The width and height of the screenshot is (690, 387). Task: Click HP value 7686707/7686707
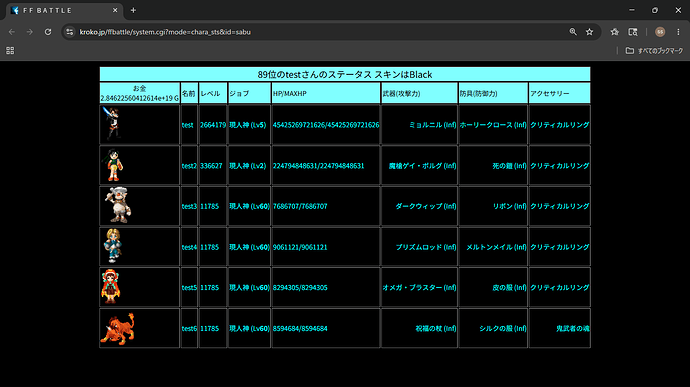coord(300,206)
